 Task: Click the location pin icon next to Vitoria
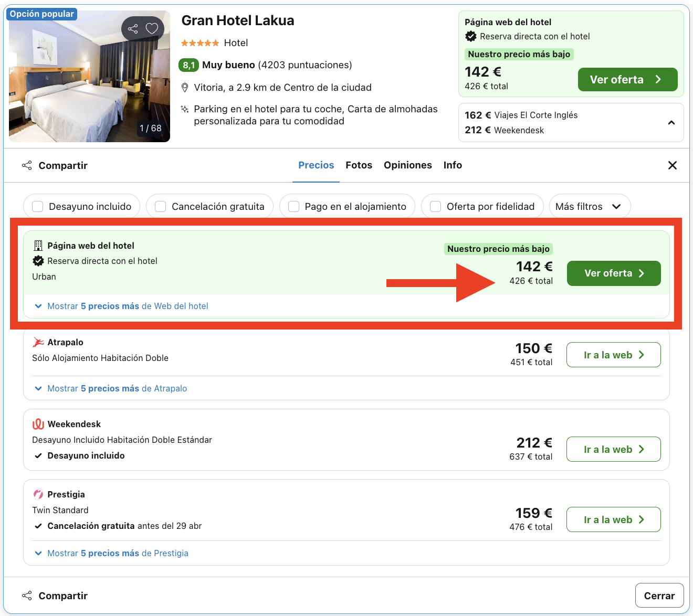click(185, 88)
